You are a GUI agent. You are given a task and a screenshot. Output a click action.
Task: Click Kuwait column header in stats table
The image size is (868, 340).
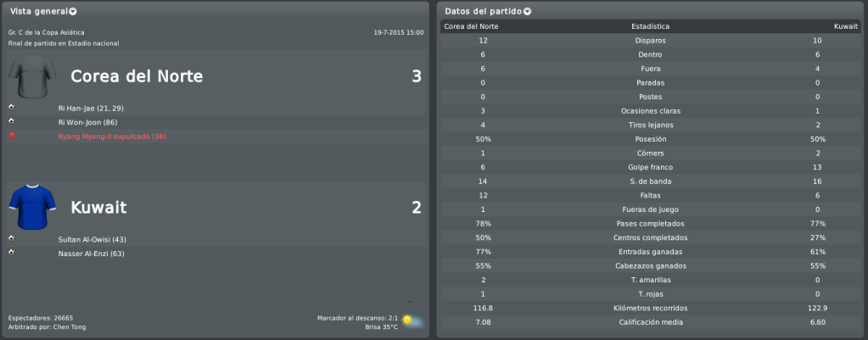coord(845,26)
